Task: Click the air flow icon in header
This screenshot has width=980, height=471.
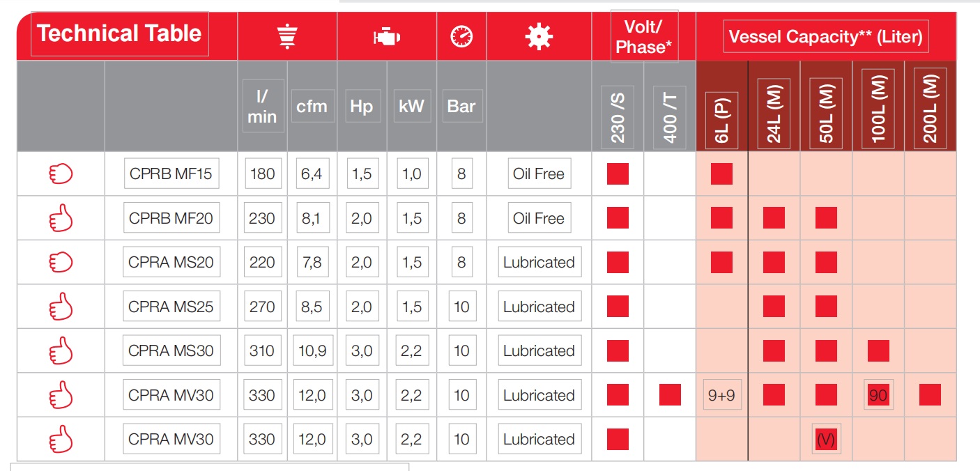Action: [287, 36]
